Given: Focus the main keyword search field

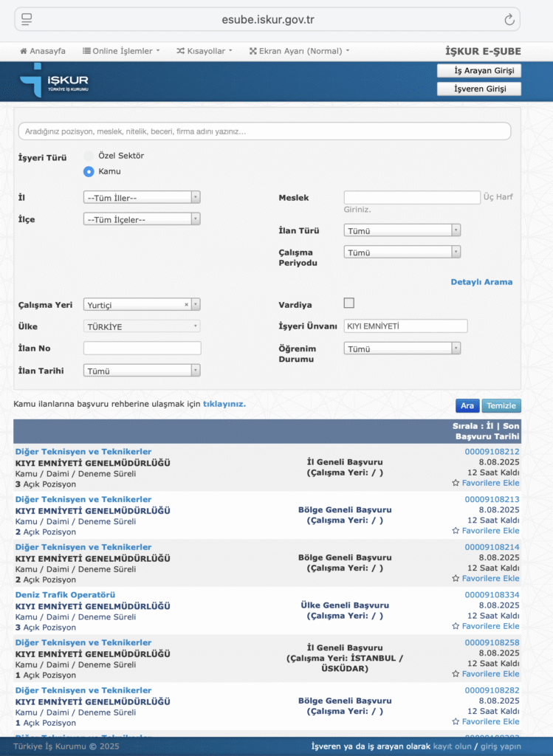Looking at the screenshot, I should coord(265,131).
